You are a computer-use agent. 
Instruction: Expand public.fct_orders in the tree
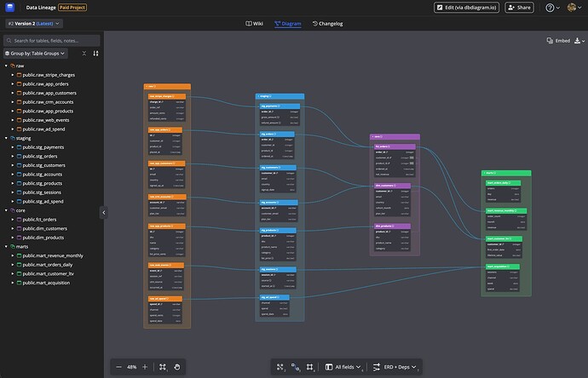pyautogui.click(x=13, y=220)
